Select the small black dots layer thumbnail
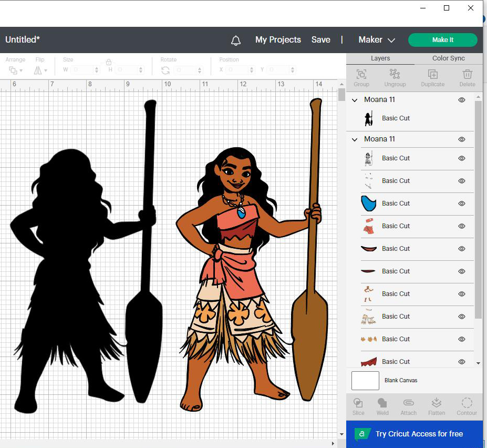The image size is (487, 448). click(x=369, y=181)
